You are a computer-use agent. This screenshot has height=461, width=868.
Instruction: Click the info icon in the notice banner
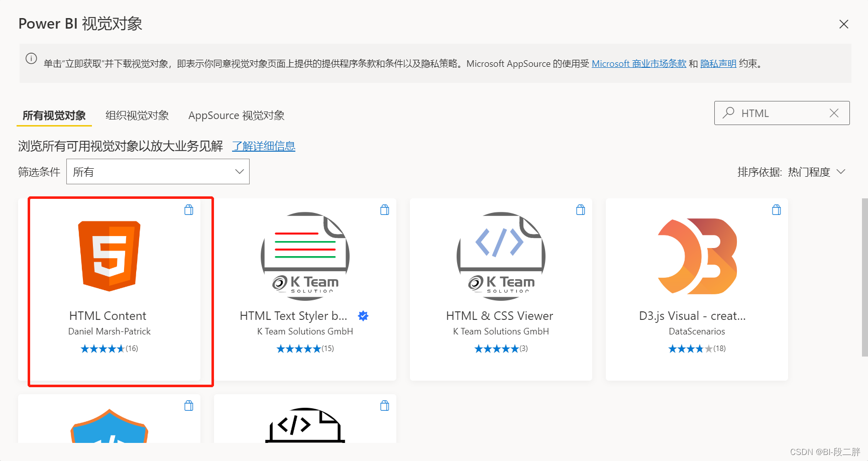[x=31, y=58]
